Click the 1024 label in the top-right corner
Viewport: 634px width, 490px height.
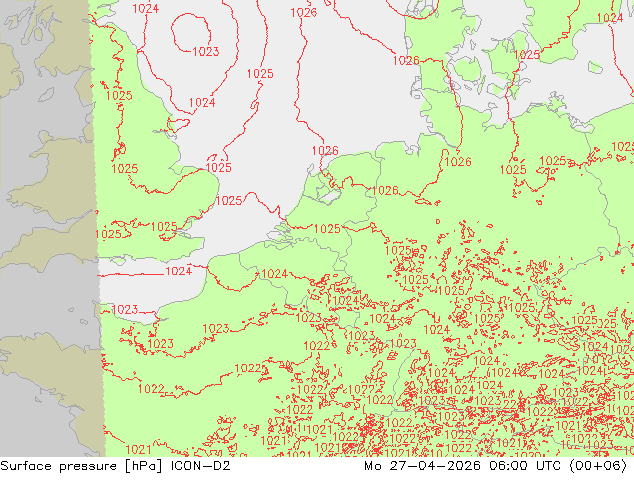610,18
